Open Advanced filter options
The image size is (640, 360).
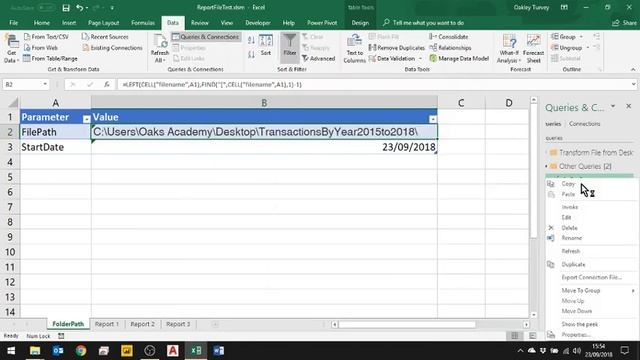[318, 58]
